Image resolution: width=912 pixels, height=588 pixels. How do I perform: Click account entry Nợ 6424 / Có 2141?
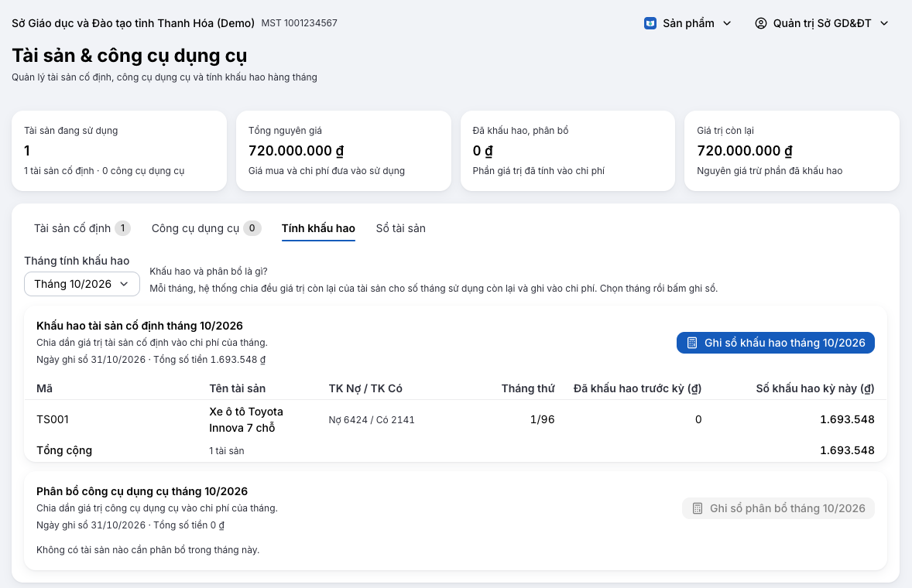coord(372,419)
